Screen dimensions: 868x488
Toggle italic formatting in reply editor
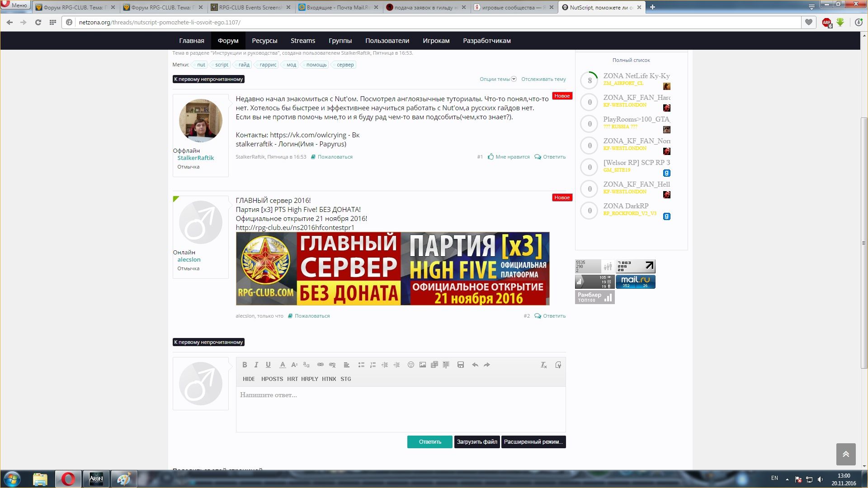pyautogui.click(x=256, y=365)
